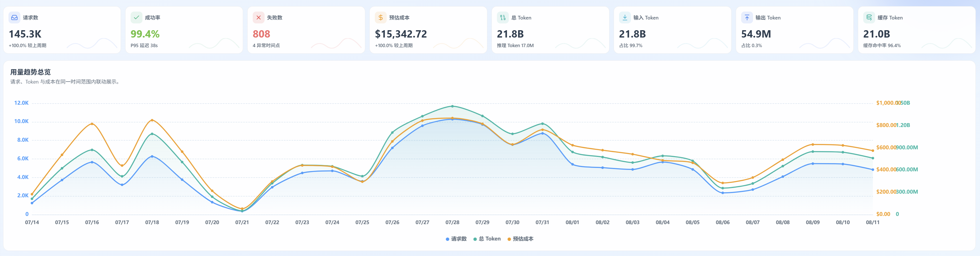Click the 12.0K label on the left axis
The image size is (980, 256).
coord(21,103)
